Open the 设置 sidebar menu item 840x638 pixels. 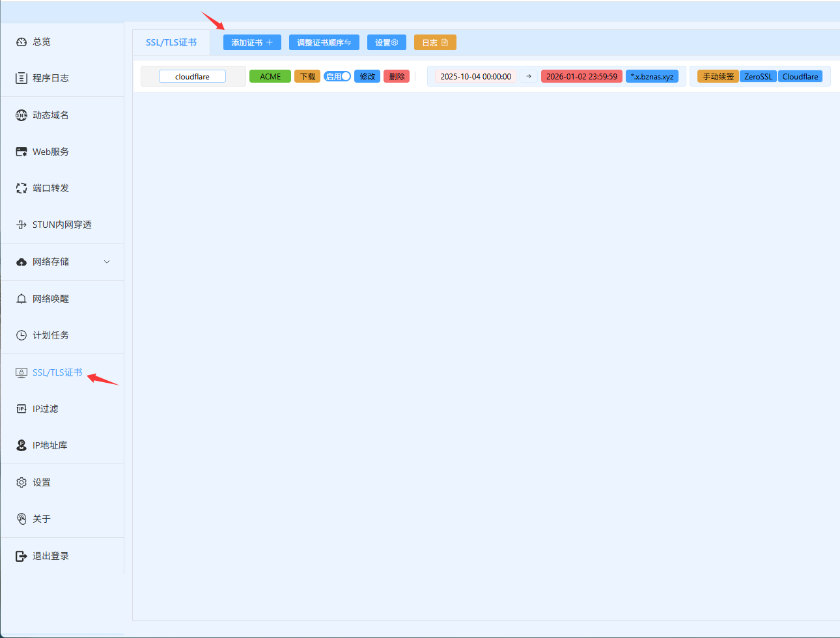tap(42, 482)
